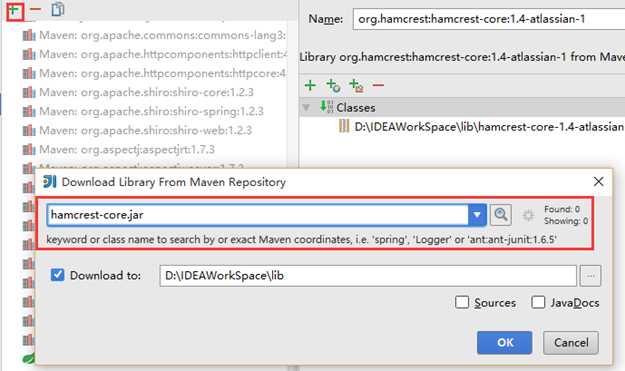Click the Classes download arrow icon
This screenshot has width=625, height=371.
(x=326, y=107)
